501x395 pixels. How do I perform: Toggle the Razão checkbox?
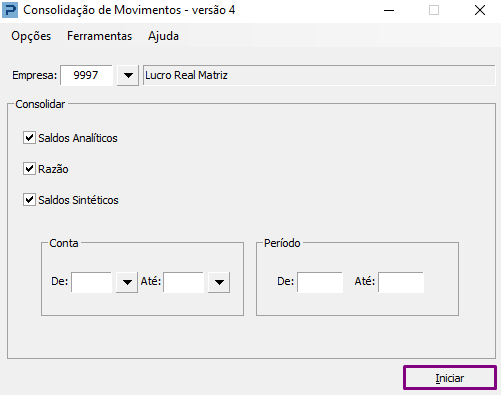pos(29,168)
